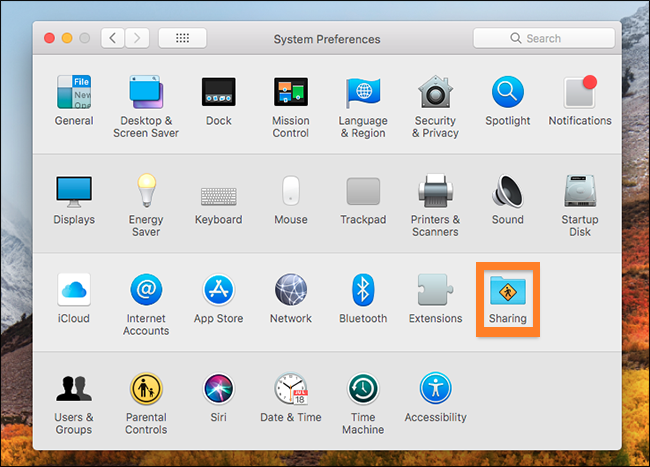
Task: Click the Show All grid button
Action: click(x=182, y=39)
